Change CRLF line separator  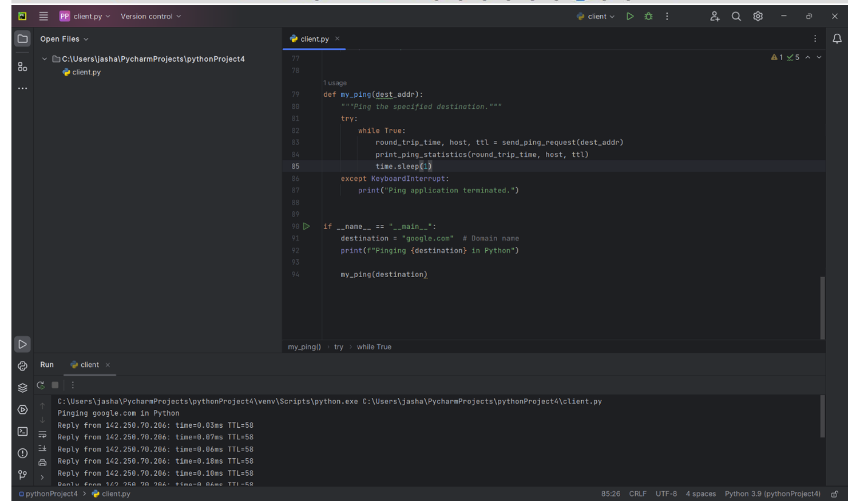coord(638,494)
